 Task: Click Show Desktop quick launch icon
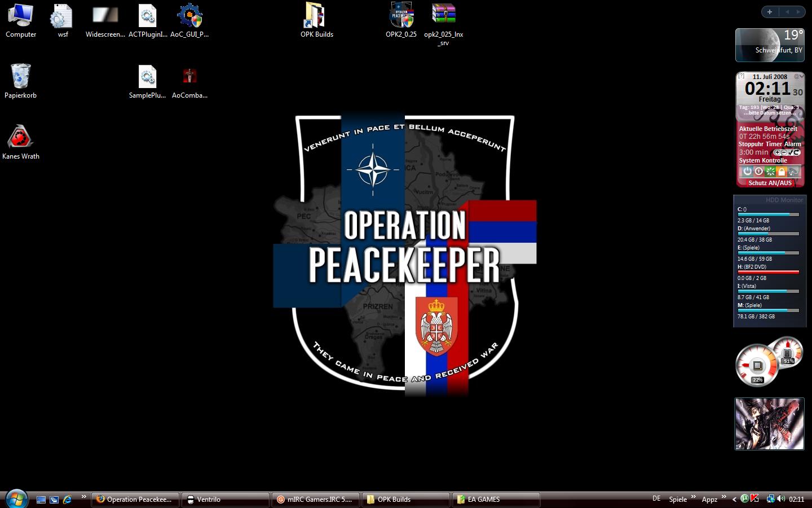[41, 500]
